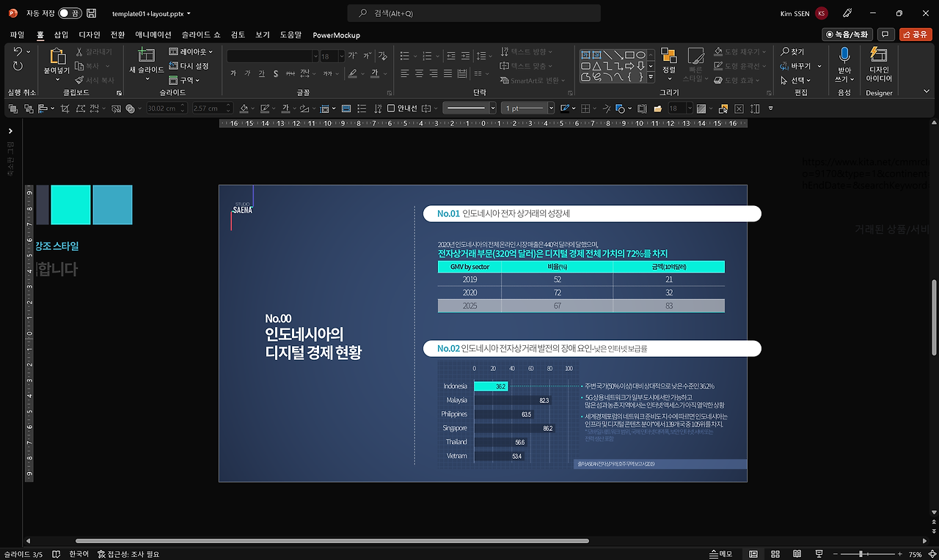Justify the paragraph text
The height and width of the screenshot is (560, 939).
447,73
